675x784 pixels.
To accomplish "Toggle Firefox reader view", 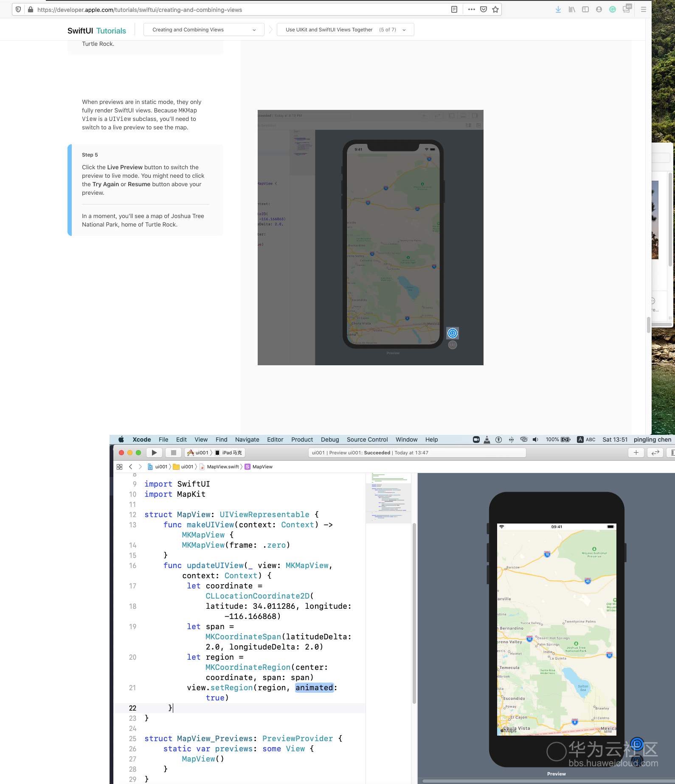I will point(454,9).
